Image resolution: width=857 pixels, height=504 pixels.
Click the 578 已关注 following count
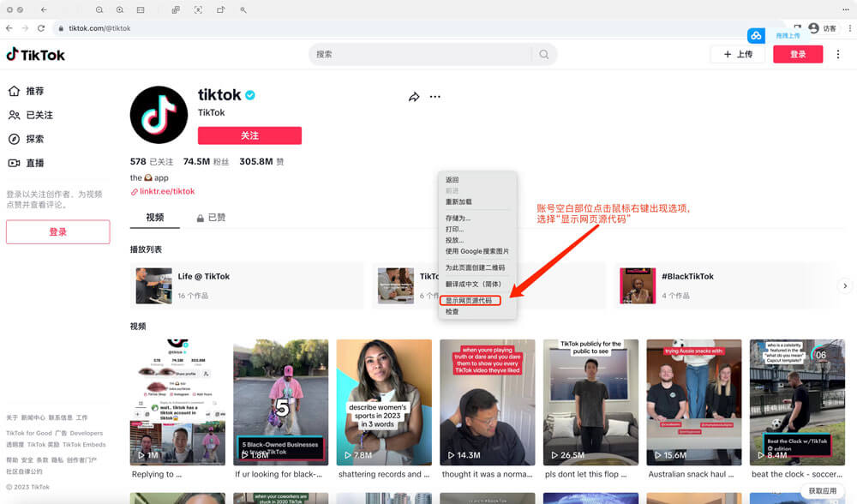click(152, 161)
